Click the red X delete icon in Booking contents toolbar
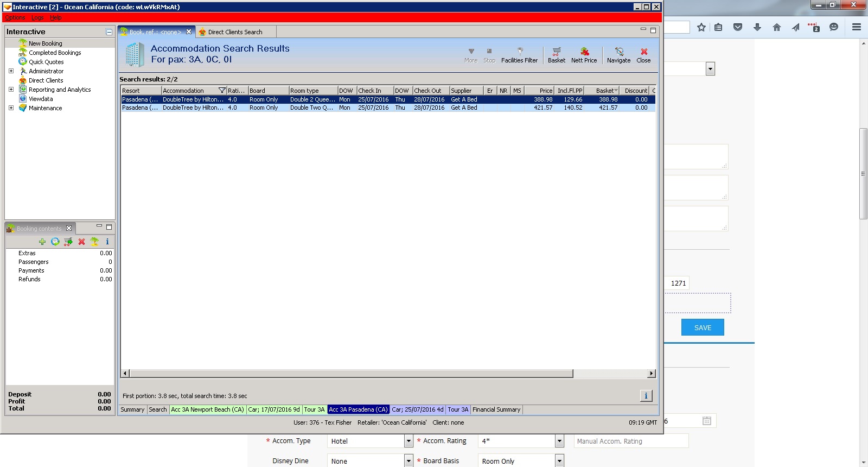 (81, 242)
